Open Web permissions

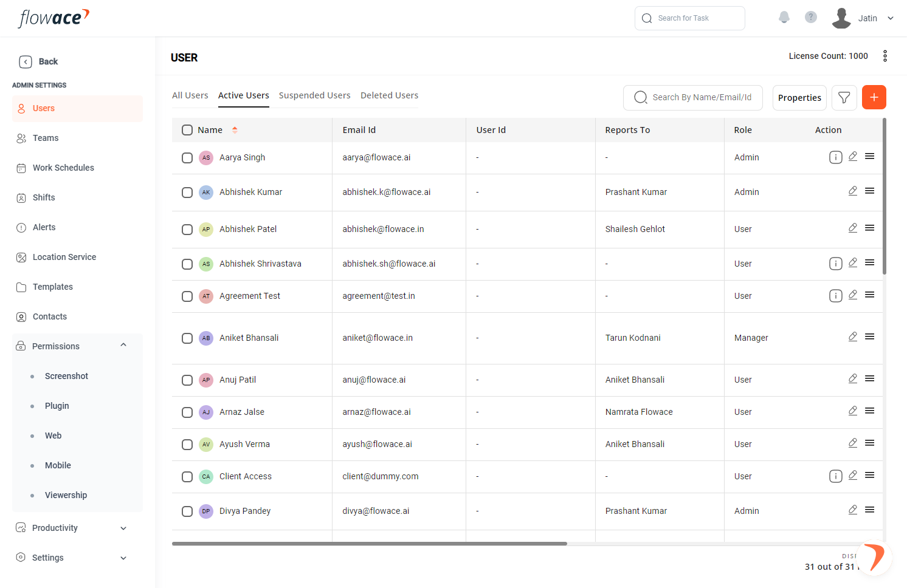point(53,436)
